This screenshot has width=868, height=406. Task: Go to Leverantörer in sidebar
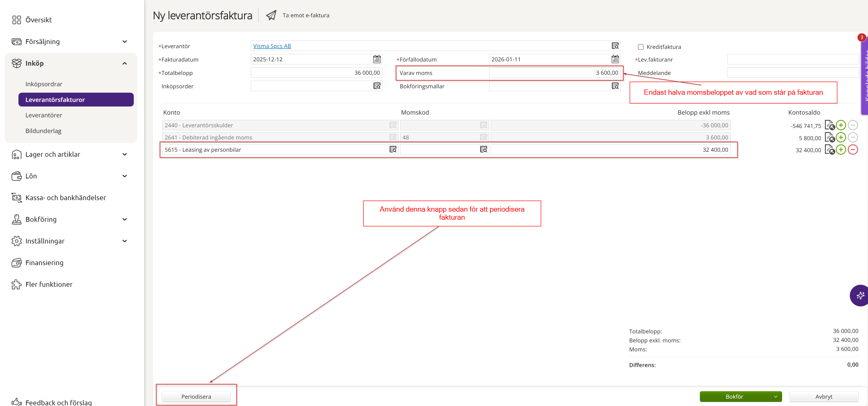(x=44, y=115)
